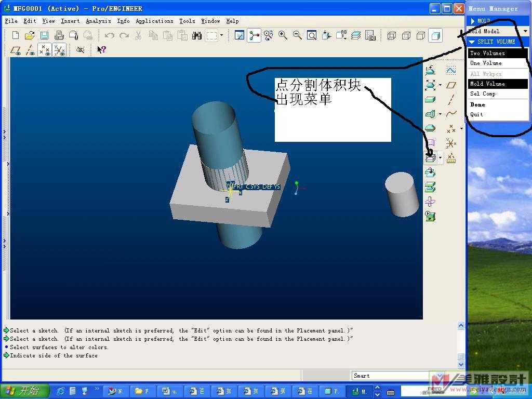Click the sketch tool icon

click(x=451, y=70)
